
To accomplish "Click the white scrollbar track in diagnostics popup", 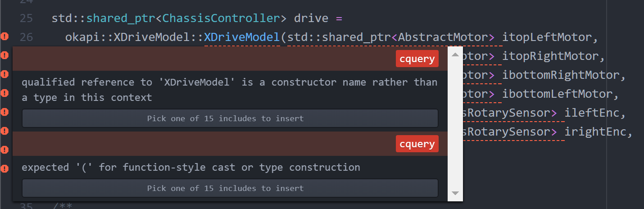I will [455, 124].
